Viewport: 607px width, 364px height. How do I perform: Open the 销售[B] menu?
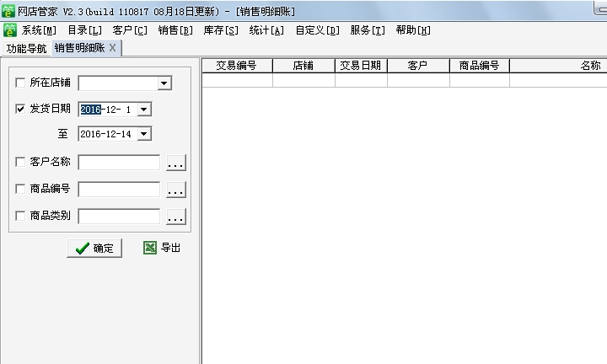[x=175, y=30]
